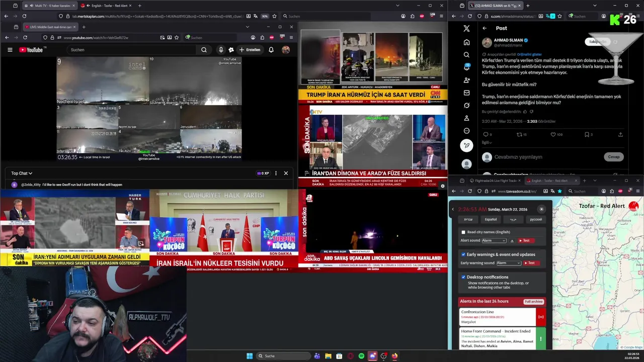This screenshot has height=362, width=644.
Task: Bookmark tzevaadom page star icon
Action: pyautogui.click(x=559, y=191)
